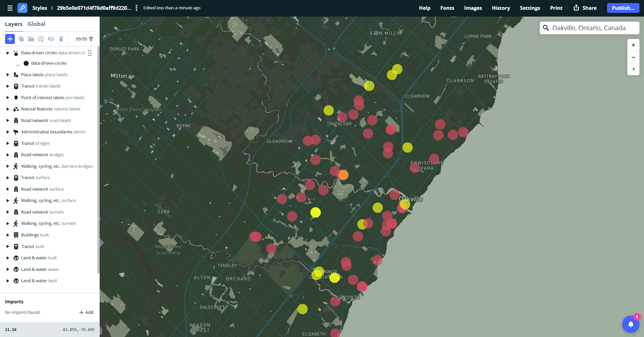Duplicate the selected layer

click(x=21, y=39)
